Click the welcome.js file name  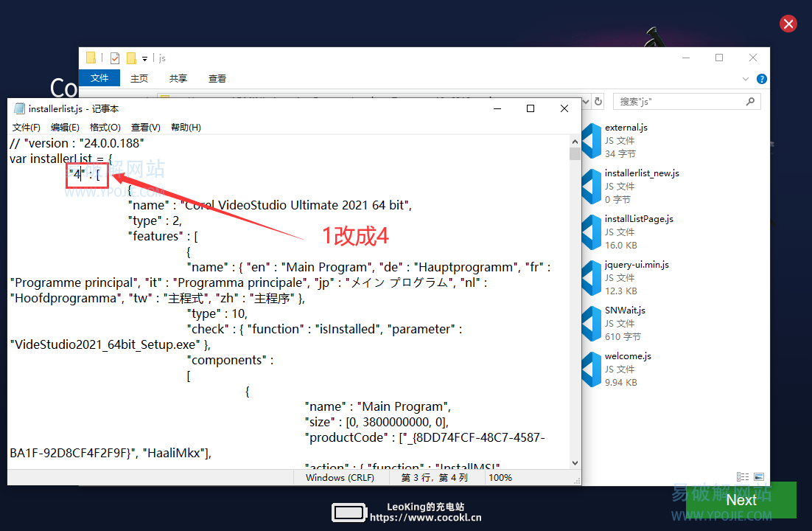pyautogui.click(x=628, y=356)
